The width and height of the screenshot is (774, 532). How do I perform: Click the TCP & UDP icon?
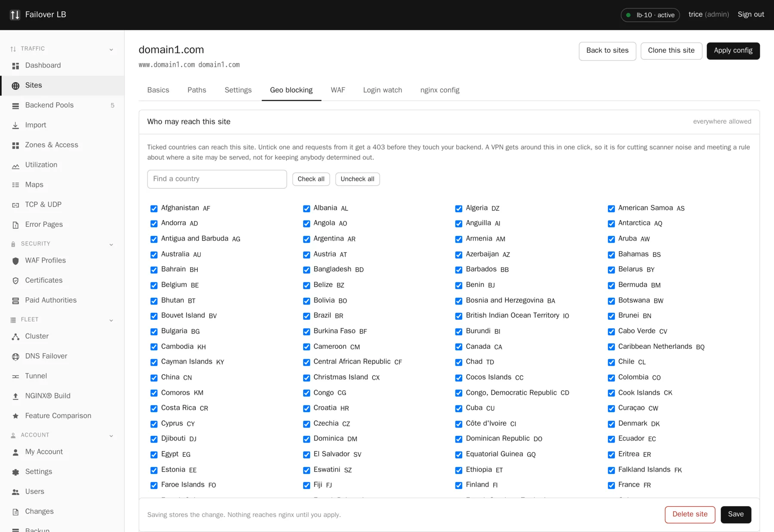click(15, 205)
